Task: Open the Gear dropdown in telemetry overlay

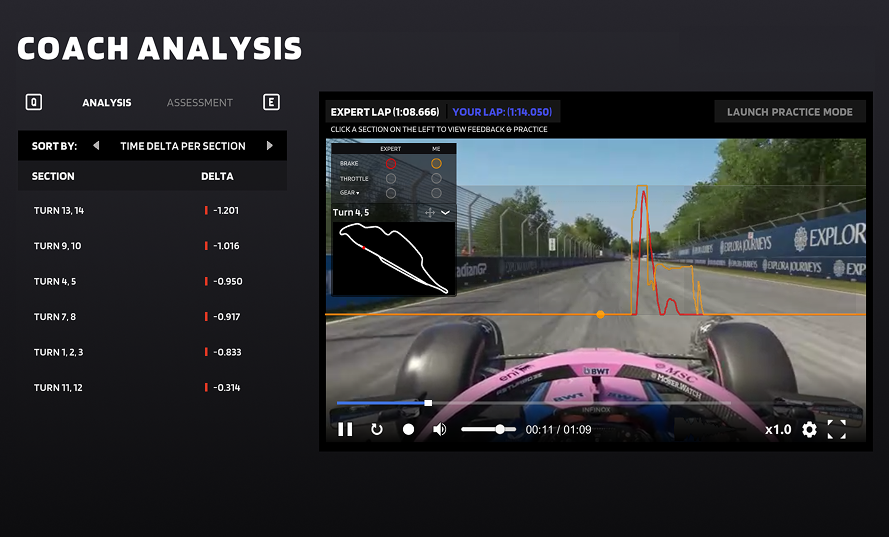Action: pyautogui.click(x=351, y=193)
